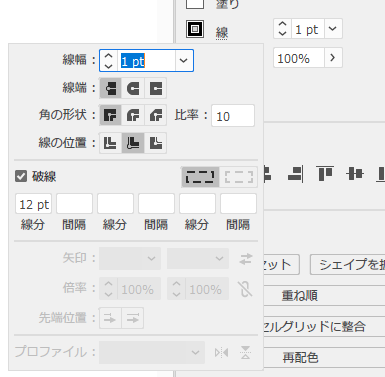Swap start and end arrowheads
Viewport: 385px width, 377px height.
[x=246, y=259]
